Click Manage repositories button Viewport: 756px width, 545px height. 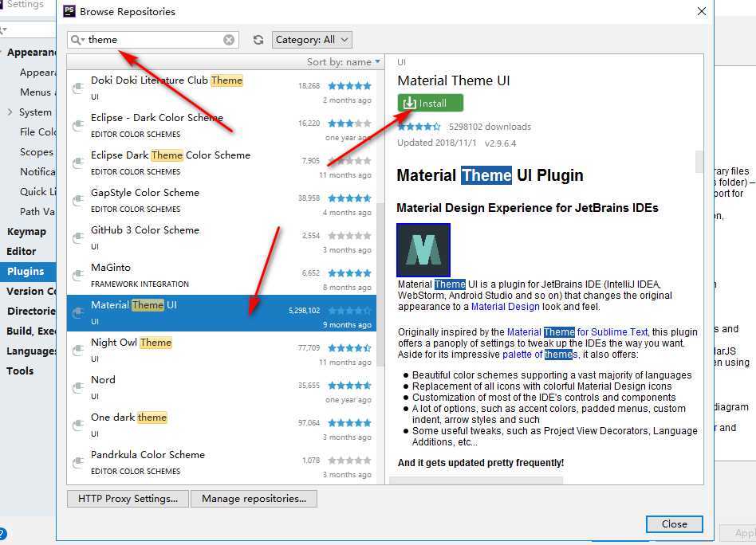(254, 499)
